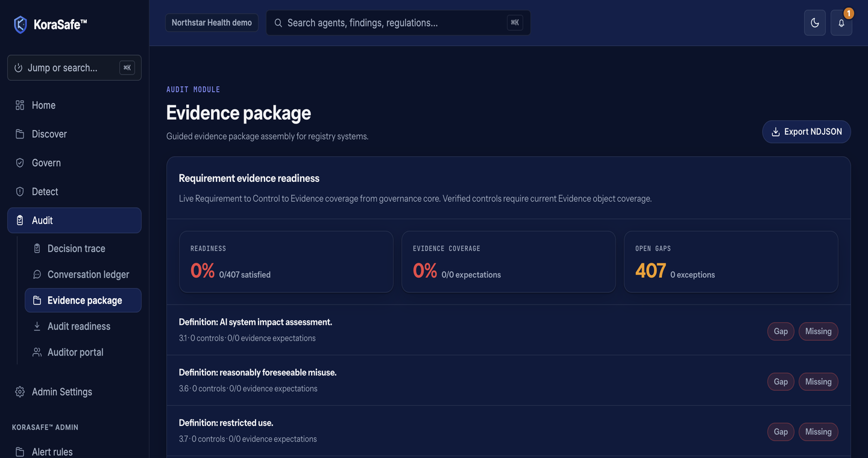Click the Discover folder icon
This screenshot has height=458, width=868.
(x=20, y=134)
